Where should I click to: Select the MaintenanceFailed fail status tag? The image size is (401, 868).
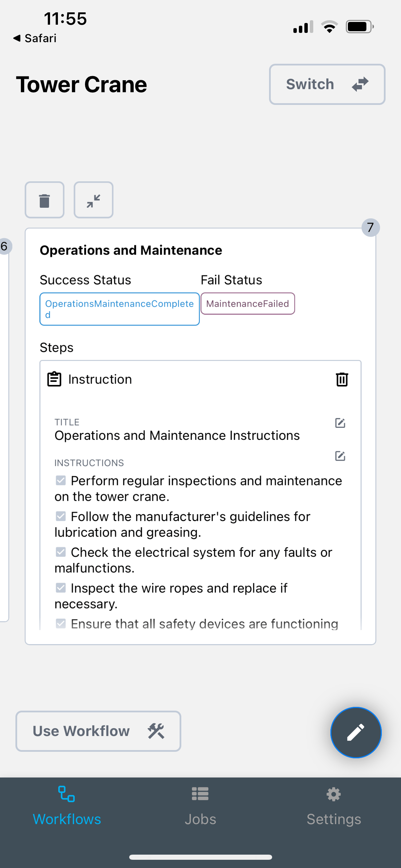pos(247,304)
